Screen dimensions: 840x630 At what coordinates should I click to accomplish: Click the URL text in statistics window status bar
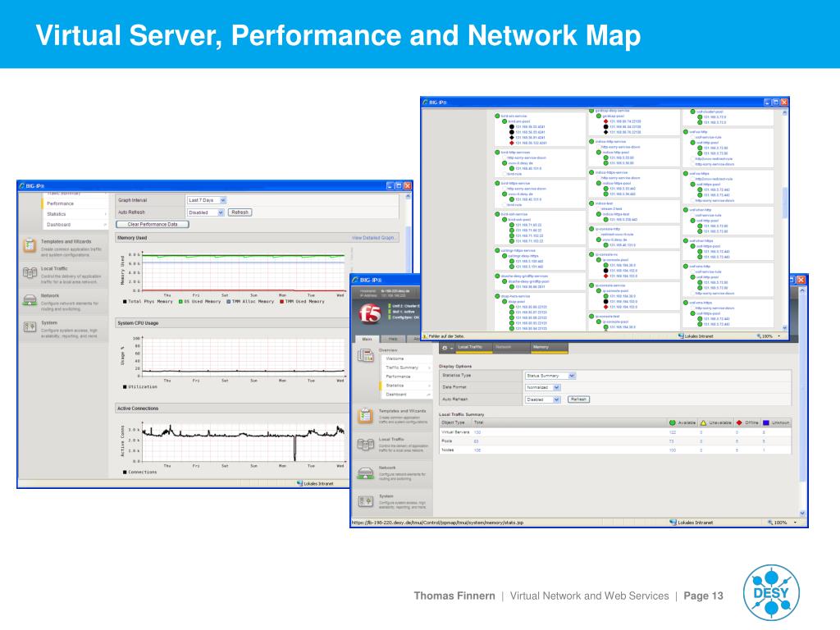[x=437, y=523]
